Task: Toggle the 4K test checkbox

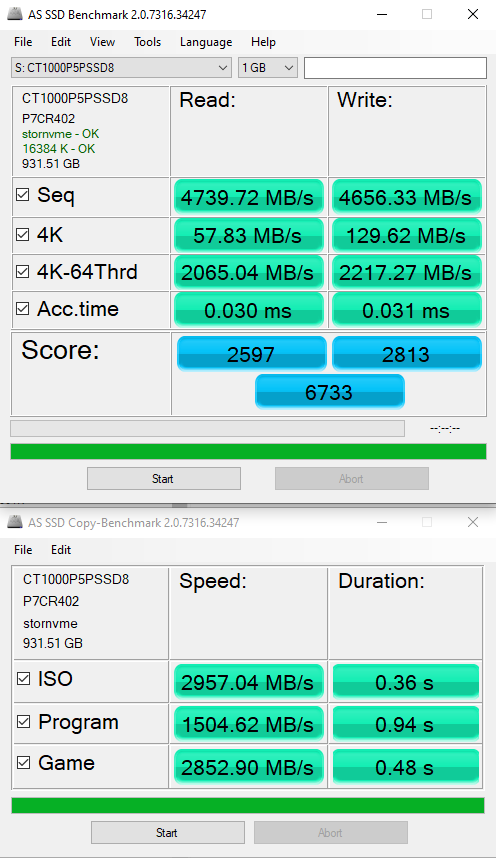Action: pos(22,234)
